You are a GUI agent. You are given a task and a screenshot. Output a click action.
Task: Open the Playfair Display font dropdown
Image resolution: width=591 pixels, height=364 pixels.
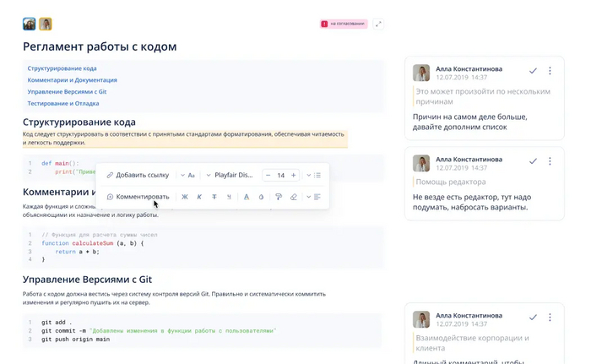point(230,175)
